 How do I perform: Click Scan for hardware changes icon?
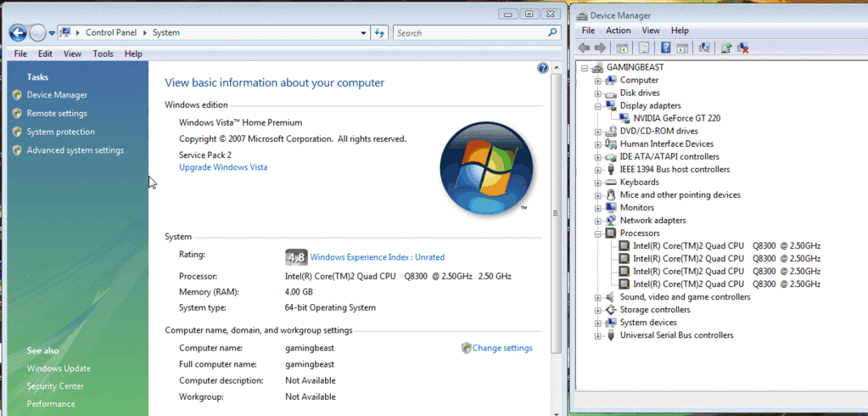coord(704,48)
